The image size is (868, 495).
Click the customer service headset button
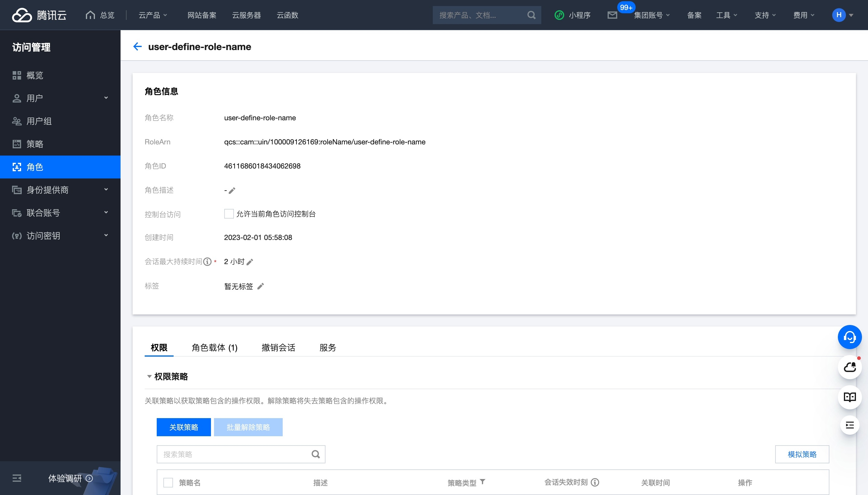point(849,337)
